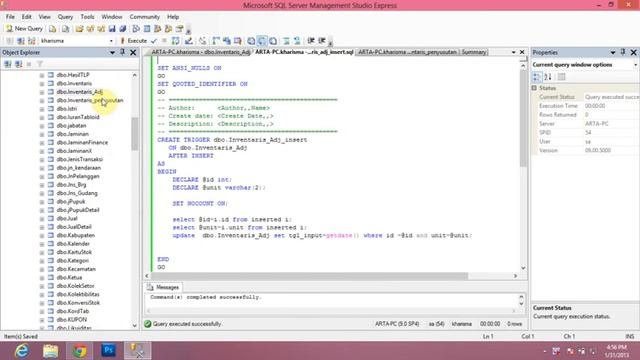Toggle Auto Hide pin on Object Explorer
Viewport: 640px width, 360px height.
pos(122,52)
